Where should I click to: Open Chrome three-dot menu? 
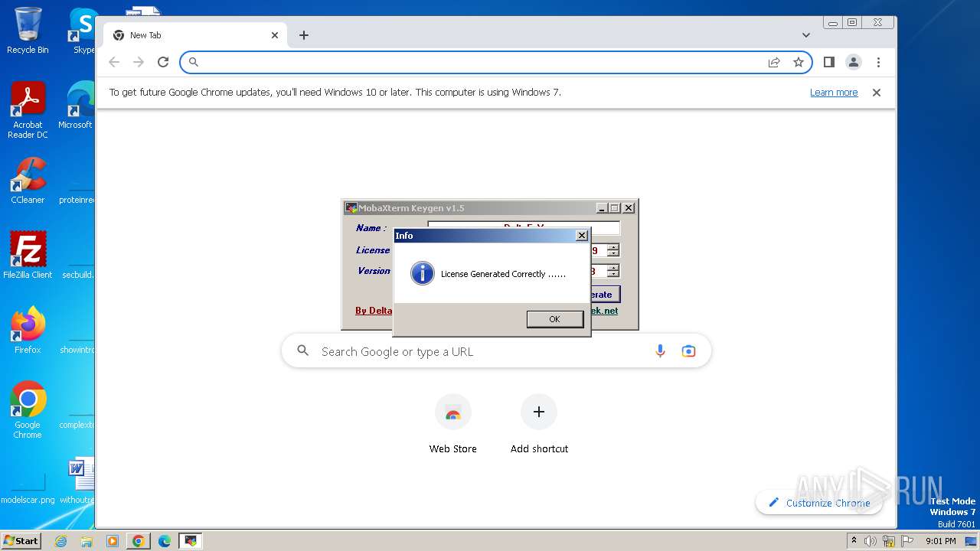click(x=878, y=62)
